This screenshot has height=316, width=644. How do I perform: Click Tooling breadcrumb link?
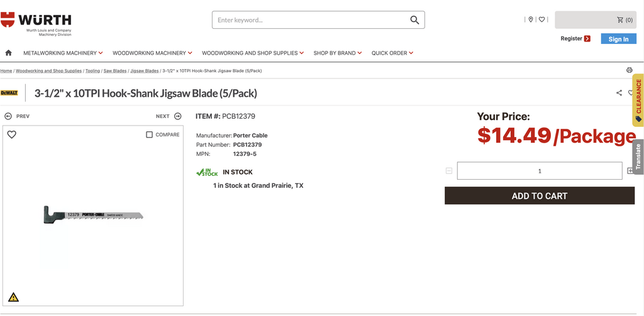(93, 70)
